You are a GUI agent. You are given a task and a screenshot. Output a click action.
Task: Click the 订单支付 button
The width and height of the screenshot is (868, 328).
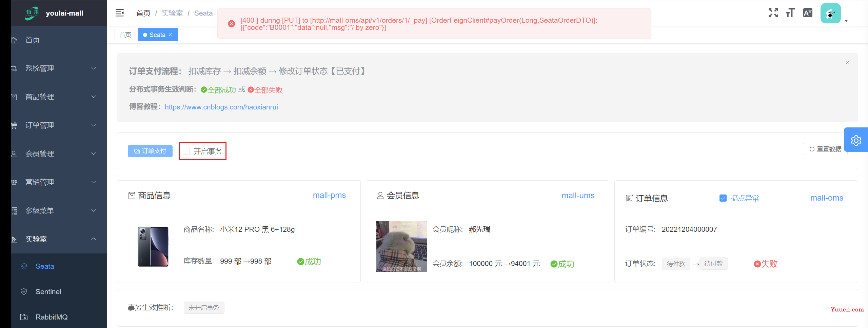pos(150,151)
